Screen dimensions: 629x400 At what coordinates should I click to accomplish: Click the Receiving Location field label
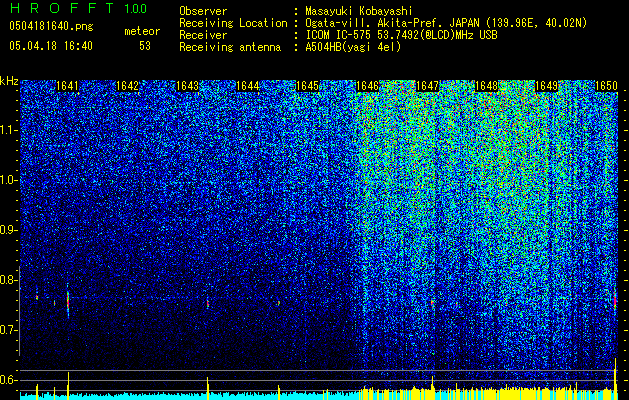233,23
